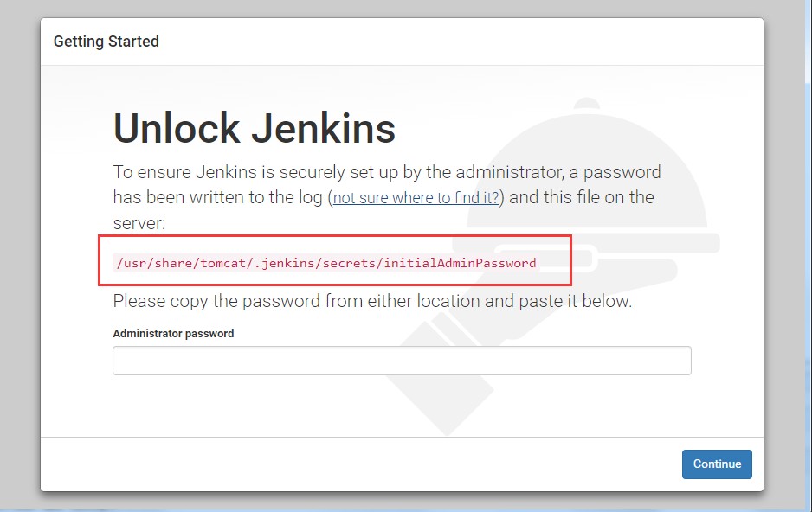The width and height of the screenshot is (812, 512).
Task: Click the word "server:" above the path
Action: pos(139,223)
